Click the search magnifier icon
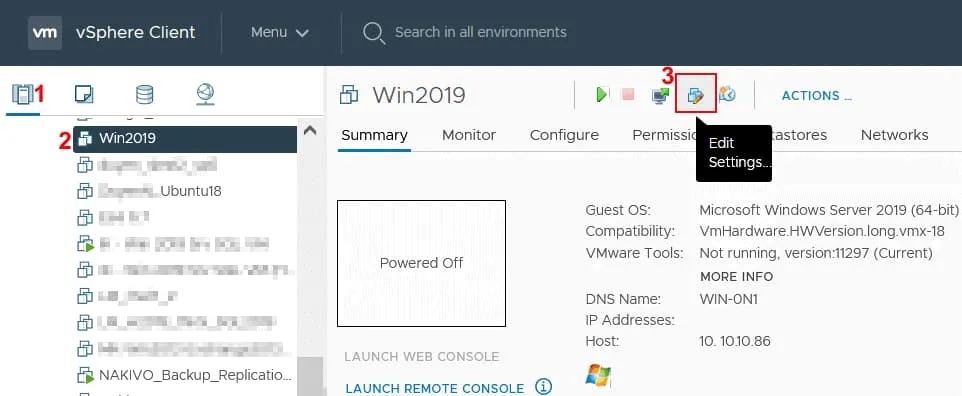 click(x=373, y=33)
